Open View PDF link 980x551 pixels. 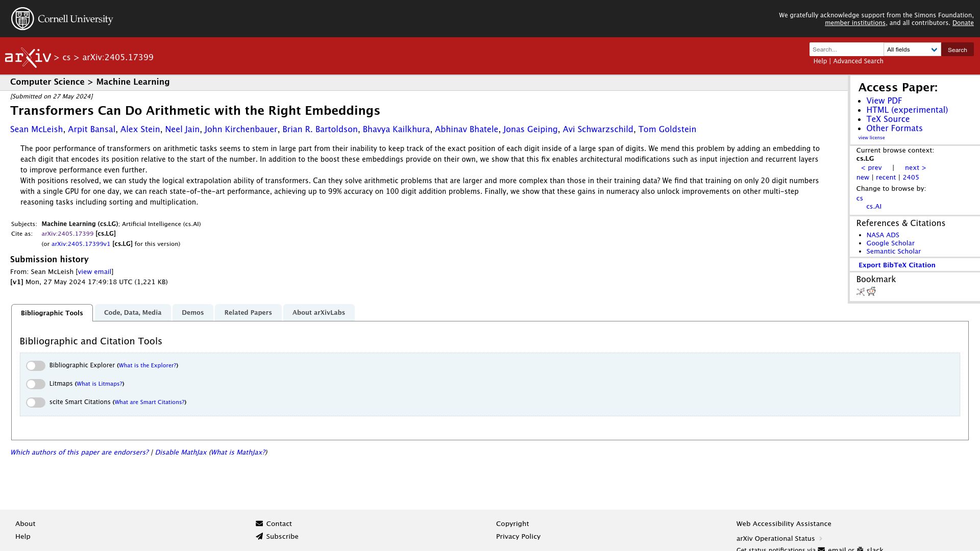coord(884,101)
